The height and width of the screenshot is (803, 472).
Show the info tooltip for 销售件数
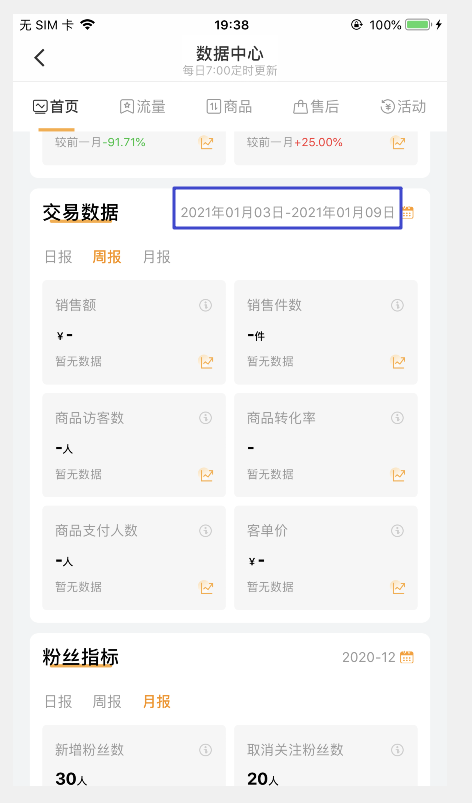[x=397, y=305]
